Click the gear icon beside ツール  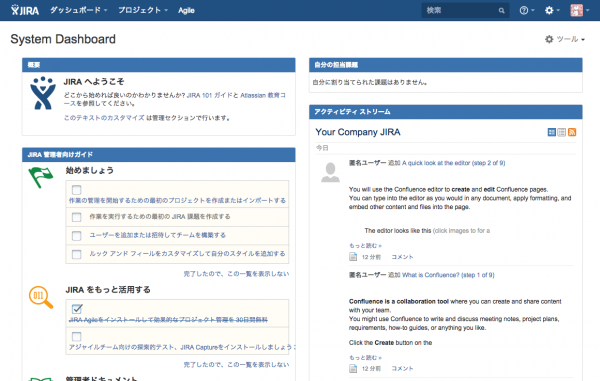click(549, 39)
